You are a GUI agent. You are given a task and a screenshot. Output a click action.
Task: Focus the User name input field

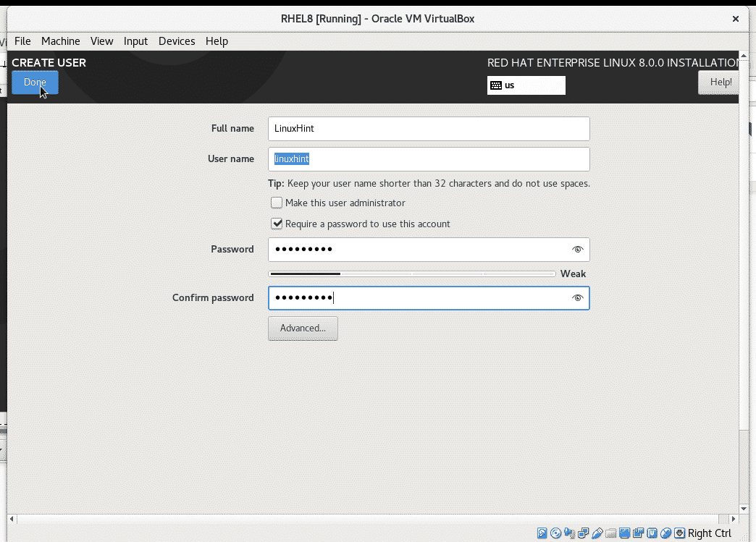[x=429, y=159]
